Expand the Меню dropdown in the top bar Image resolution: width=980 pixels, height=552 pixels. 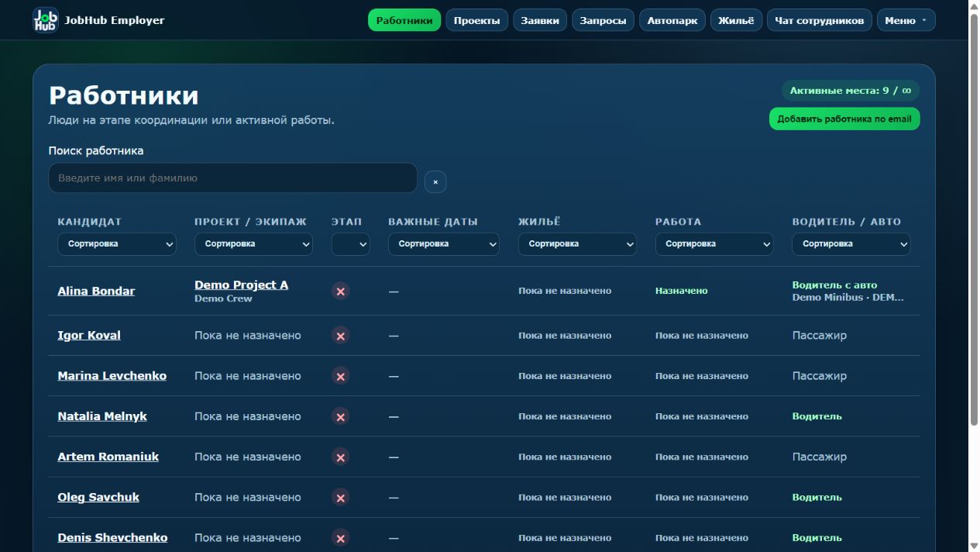coord(906,20)
